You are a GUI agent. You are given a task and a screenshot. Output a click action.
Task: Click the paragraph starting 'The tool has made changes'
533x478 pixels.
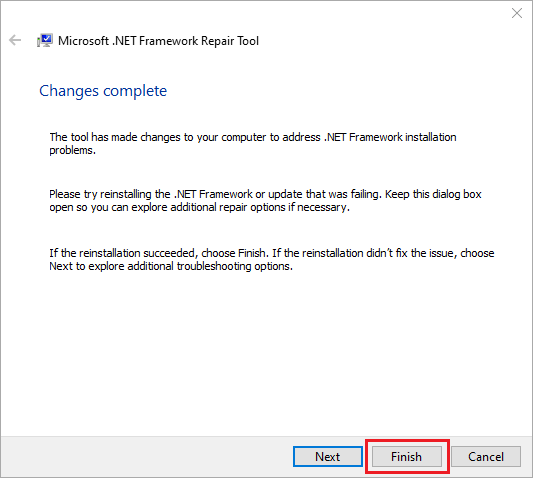(x=253, y=143)
